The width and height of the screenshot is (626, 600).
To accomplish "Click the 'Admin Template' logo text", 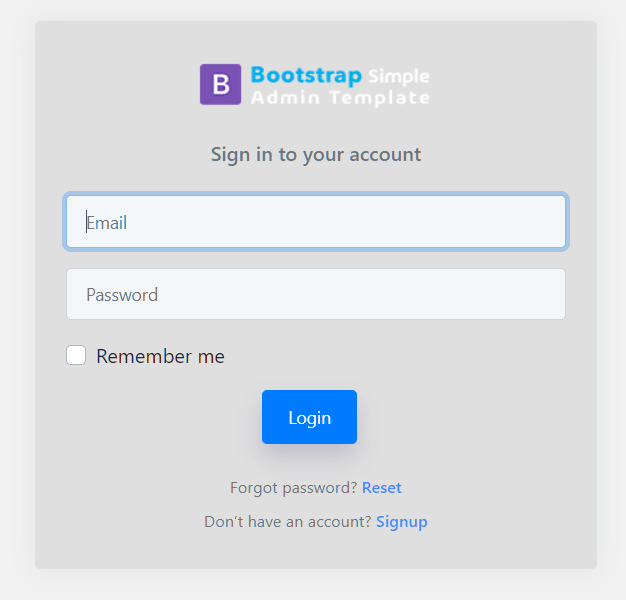I will (x=340, y=98).
